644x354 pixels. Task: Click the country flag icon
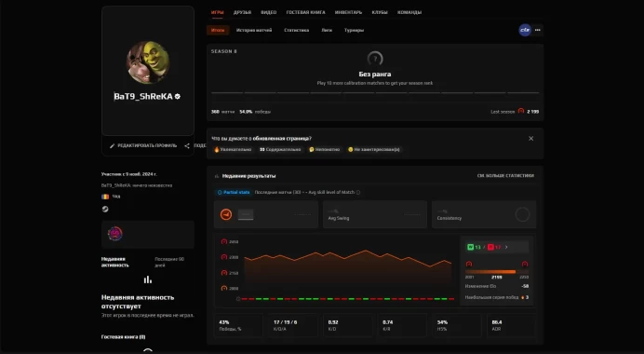tap(105, 197)
